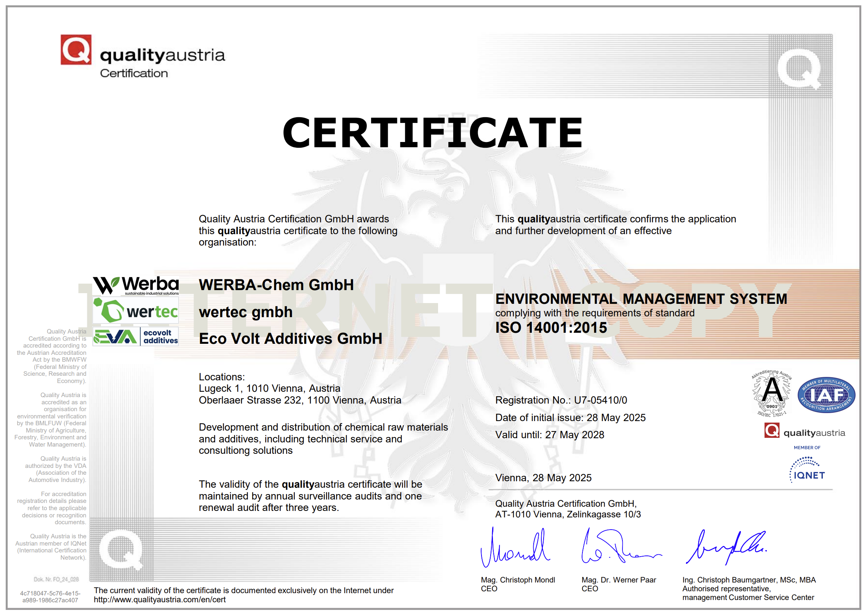
Task: Click Christoph Mondl's signature
Action: (515, 547)
